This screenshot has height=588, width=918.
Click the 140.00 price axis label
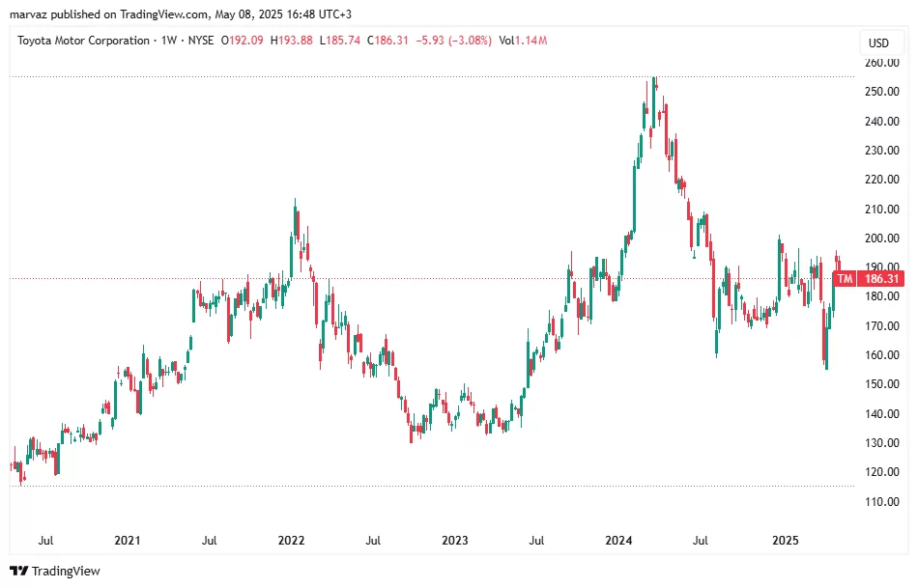pyautogui.click(x=881, y=413)
